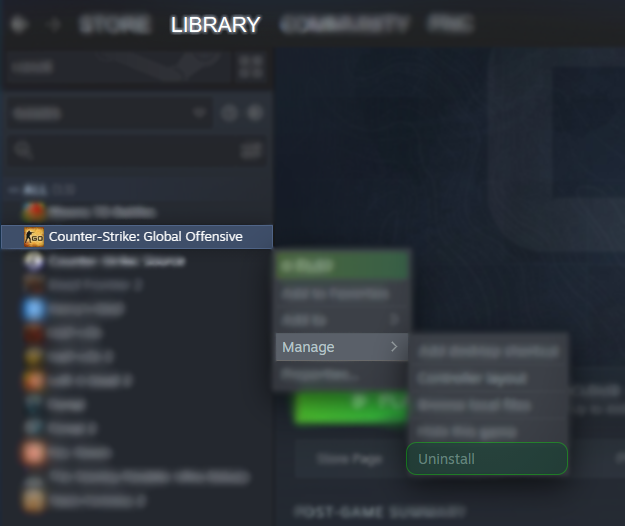The image size is (625, 526).
Task: Open the LIBRARY tab
Action: point(215,25)
